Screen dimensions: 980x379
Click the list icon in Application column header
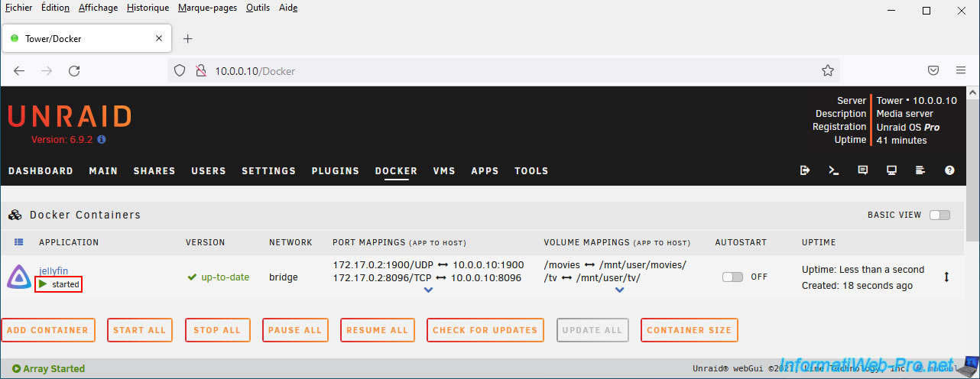[x=19, y=242]
